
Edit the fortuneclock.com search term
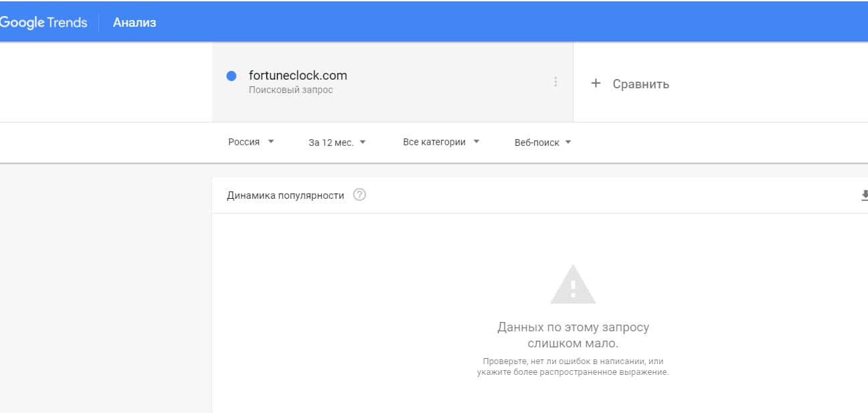coord(298,76)
